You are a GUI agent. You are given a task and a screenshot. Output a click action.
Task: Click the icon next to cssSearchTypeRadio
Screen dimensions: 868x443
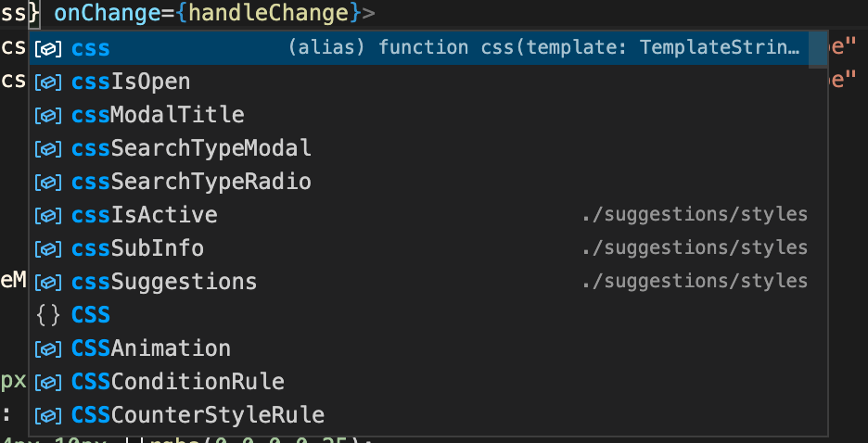(47, 182)
